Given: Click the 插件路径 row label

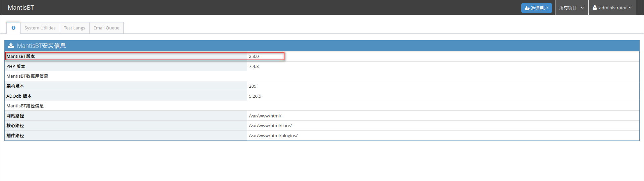Looking at the screenshot, I should click(15, 135).
